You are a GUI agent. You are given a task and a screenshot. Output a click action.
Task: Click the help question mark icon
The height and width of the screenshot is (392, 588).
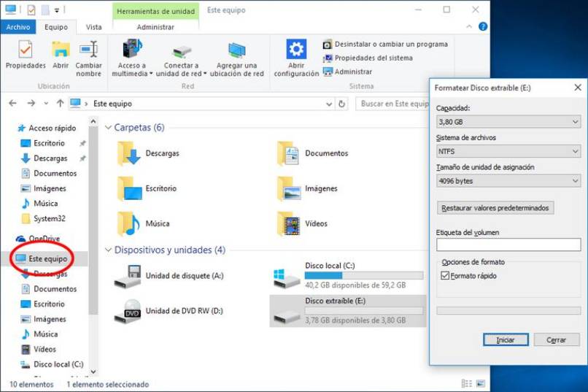click(x=483, y=26)
